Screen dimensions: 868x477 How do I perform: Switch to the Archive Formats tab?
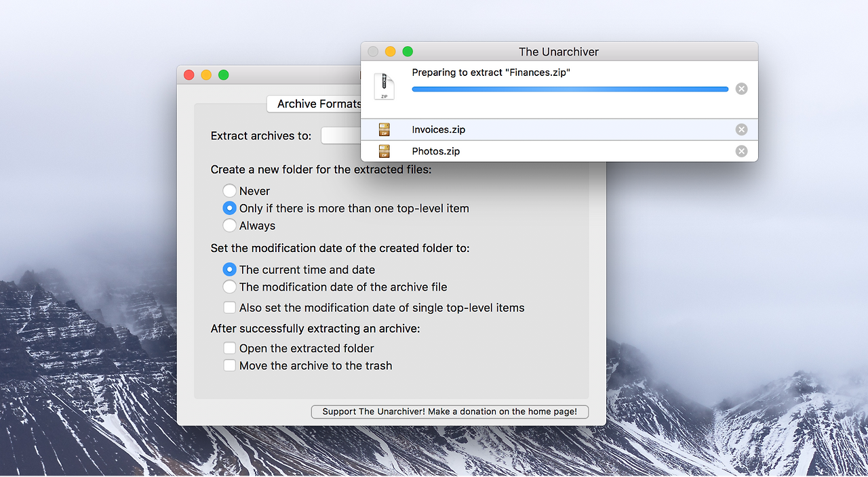tap(316, 104)
